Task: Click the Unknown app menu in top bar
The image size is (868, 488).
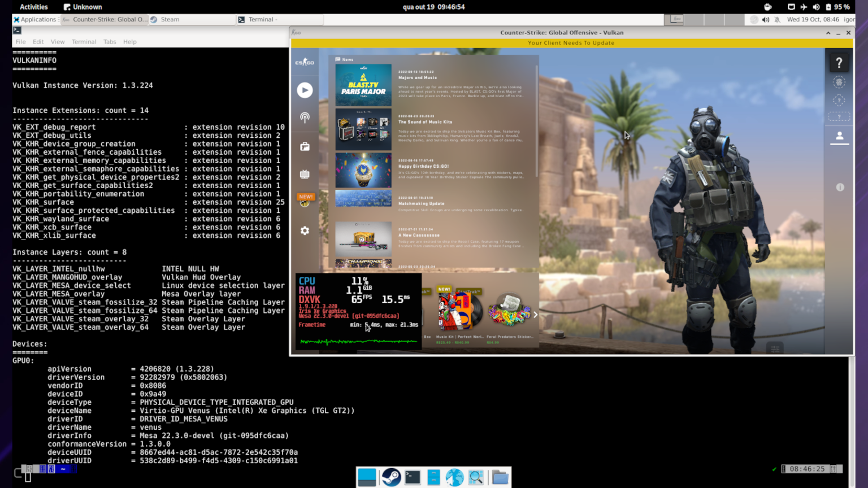Action: (x=83, y=7)
